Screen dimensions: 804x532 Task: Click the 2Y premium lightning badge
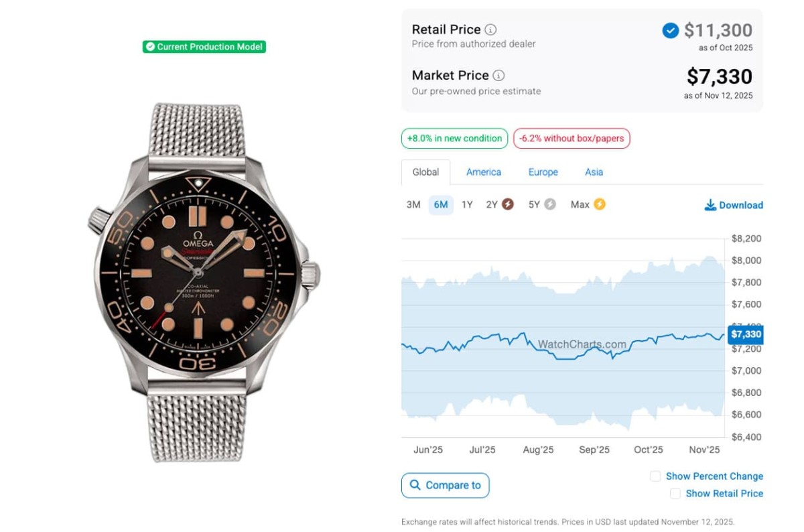pos(508,204)
